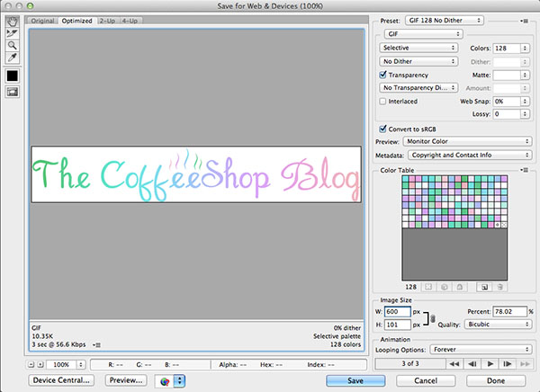This screenshot has width=540, height=392.
Task: Click the zoom in plus button
Action: pyautogui.click(x=40, y=364)
